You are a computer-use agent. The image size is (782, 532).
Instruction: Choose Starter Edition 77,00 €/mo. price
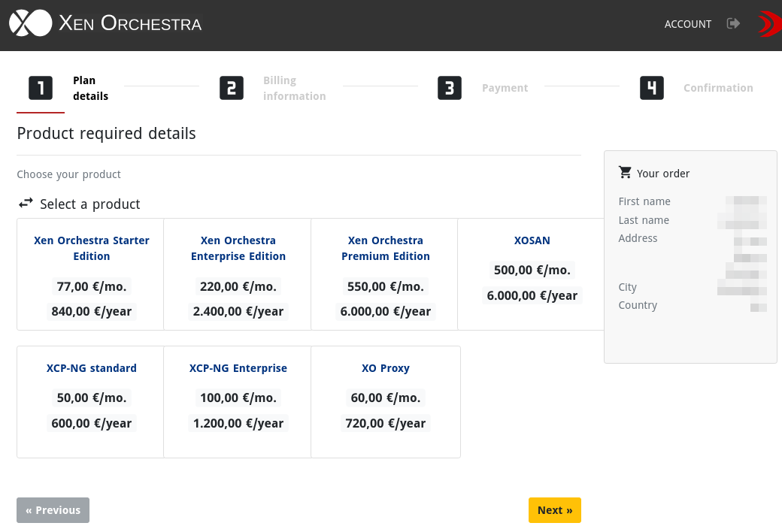(x=92, y=287)
